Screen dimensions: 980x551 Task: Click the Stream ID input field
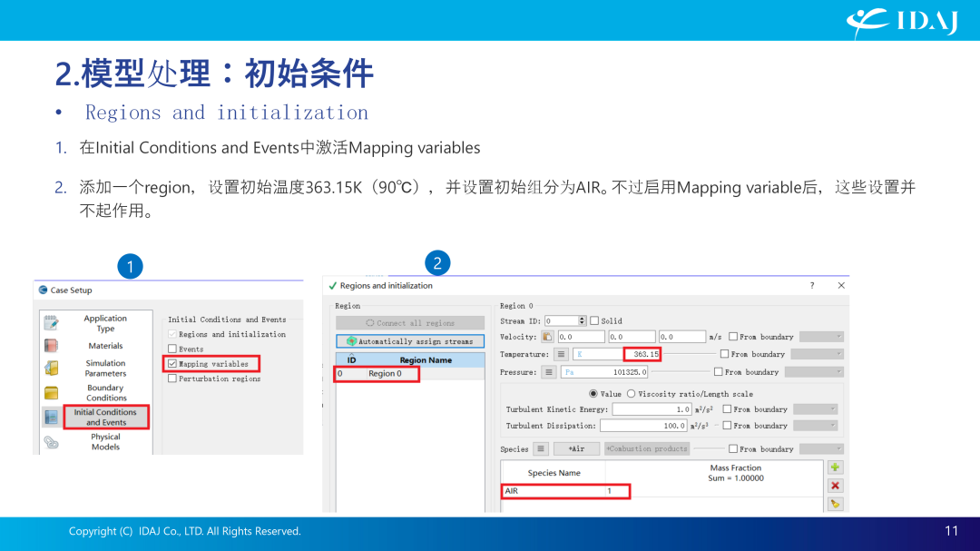pos(562,320)
